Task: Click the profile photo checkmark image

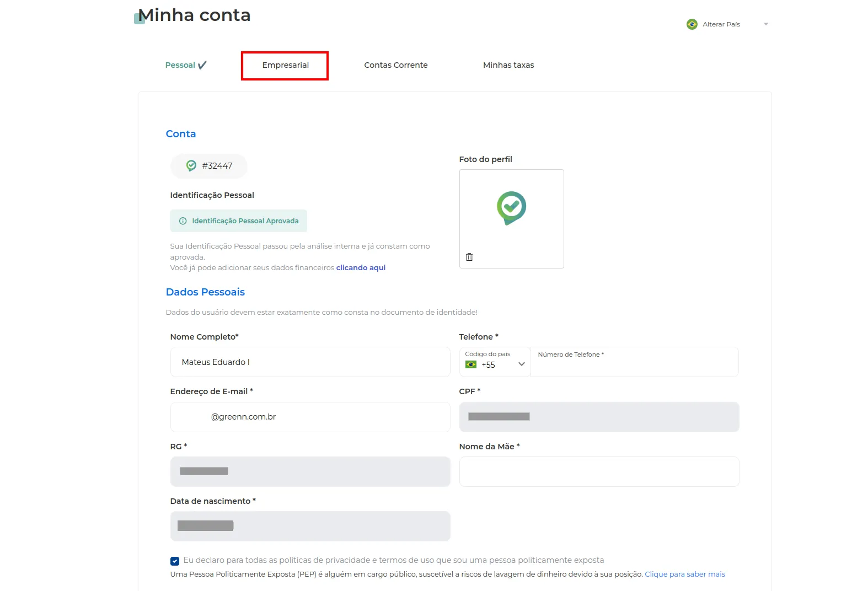Action: tap(511, 208)
